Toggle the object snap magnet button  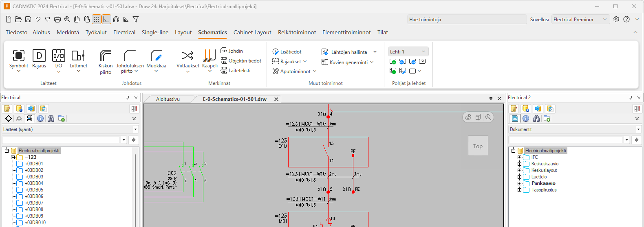coord(116,19)
